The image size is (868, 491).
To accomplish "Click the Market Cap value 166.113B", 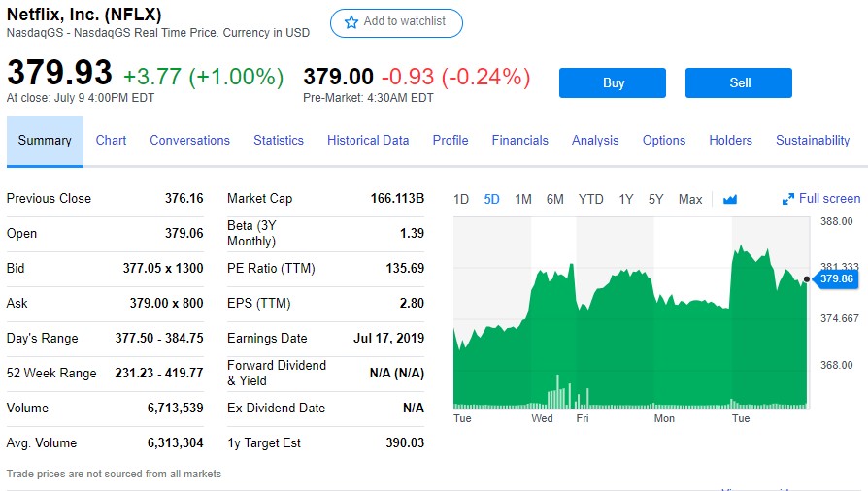I will point(397,198).
